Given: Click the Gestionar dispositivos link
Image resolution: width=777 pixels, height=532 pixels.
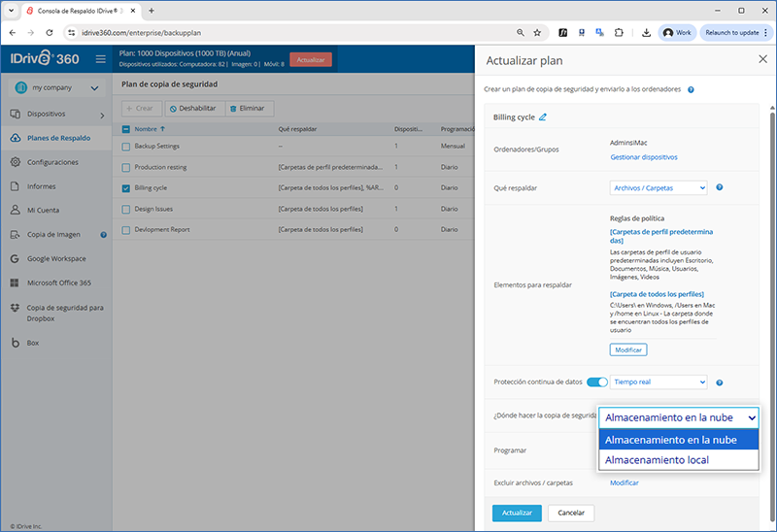Looking at the screenshot, I should (643, 156).
